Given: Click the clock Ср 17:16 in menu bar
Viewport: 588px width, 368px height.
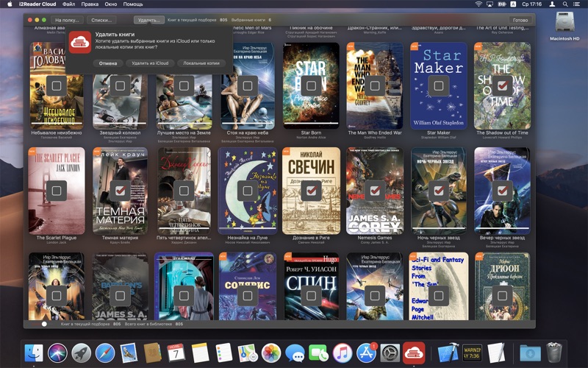Looking at the screenshot, I should pyautogui.click(x=531, y=4).
